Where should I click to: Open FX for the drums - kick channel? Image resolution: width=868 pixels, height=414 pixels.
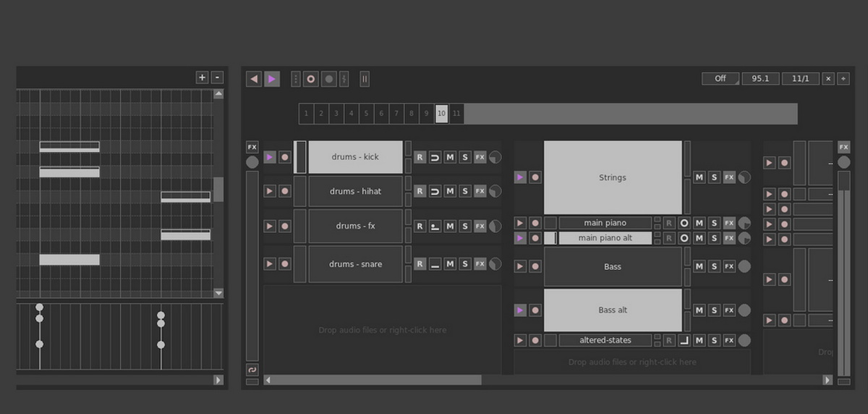pos(480,157)
